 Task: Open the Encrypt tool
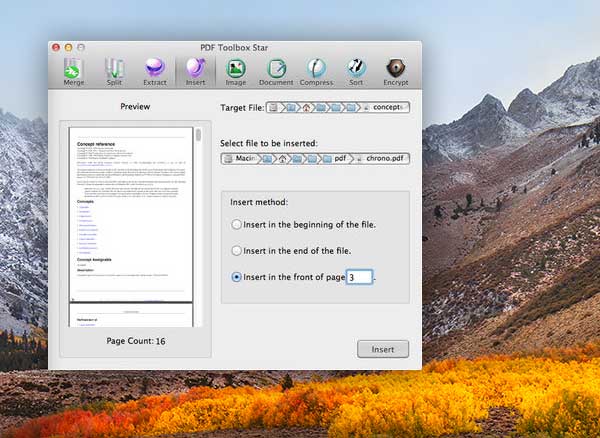396,72
